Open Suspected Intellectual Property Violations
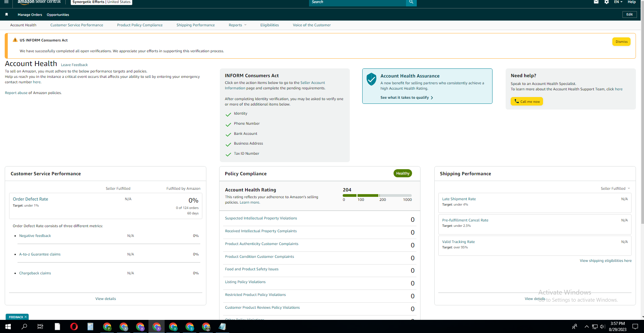The height and width of the screenshot is (333, 644). [261, 218]
